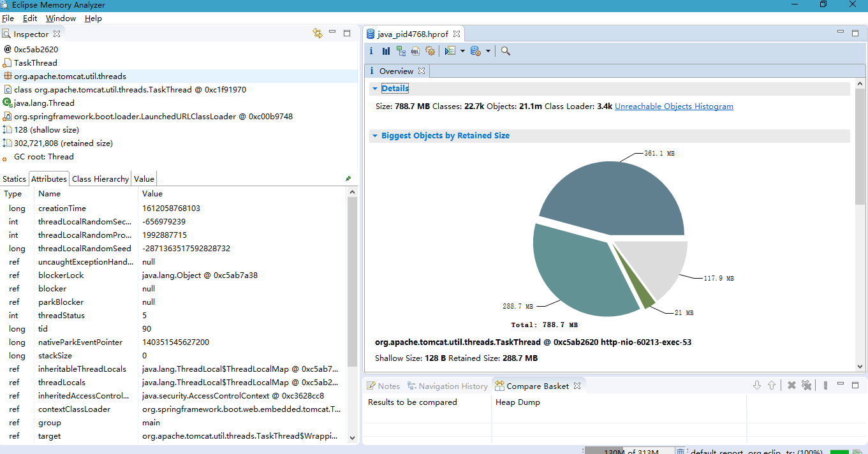Select the contextClassLoader attribute row
868x454 pixels.
point(173,409)
